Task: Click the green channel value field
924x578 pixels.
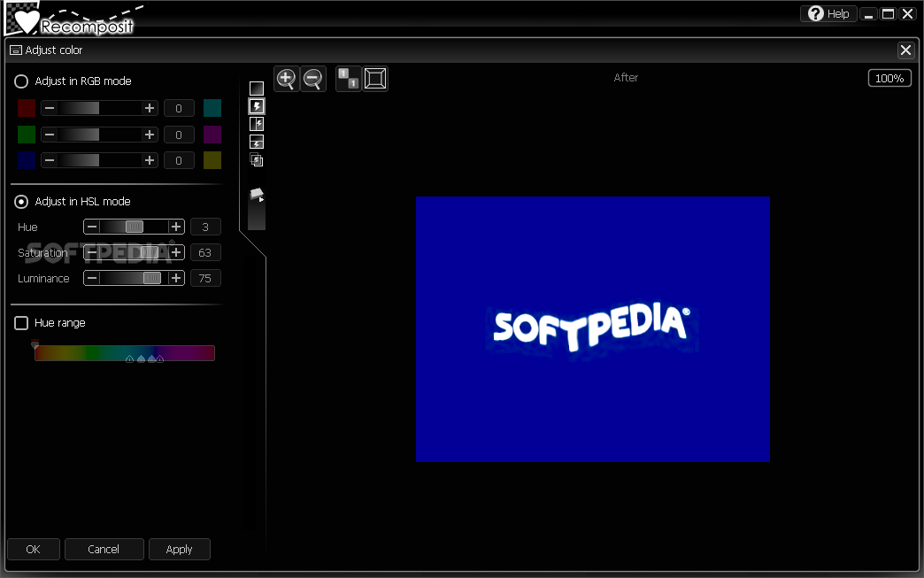Action: [x=179, y=135]
